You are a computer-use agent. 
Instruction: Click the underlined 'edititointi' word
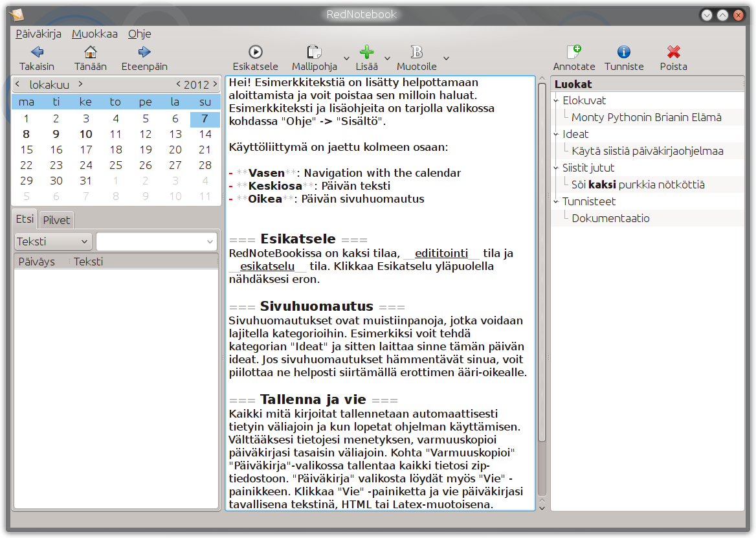441,253
